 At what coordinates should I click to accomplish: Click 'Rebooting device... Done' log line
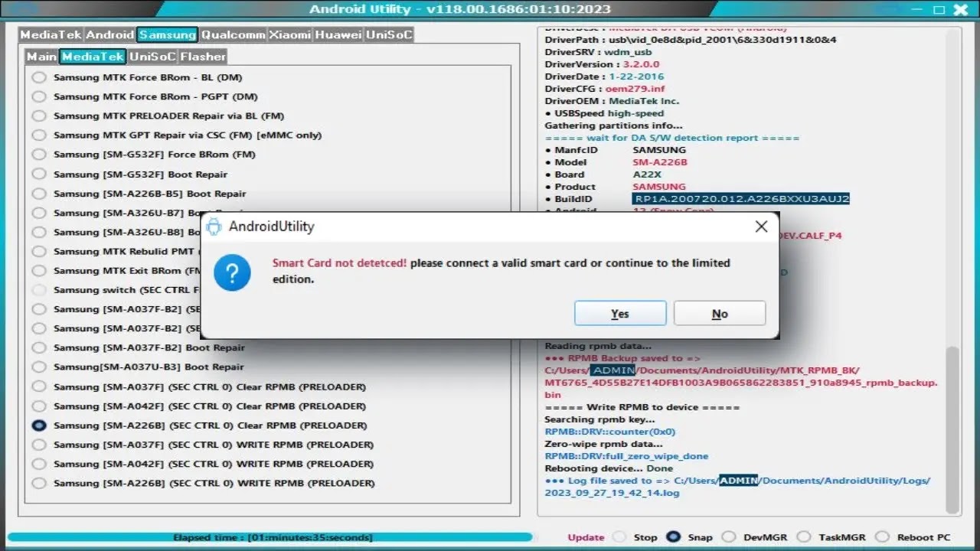pyautogui.click(x=609, y=468)
